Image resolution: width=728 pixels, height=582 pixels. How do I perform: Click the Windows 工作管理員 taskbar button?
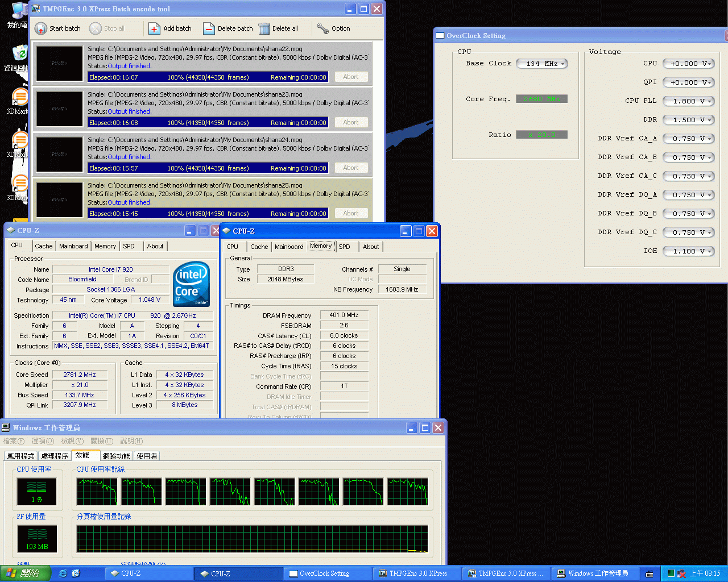pyautogui.click(x=597, y=573)
